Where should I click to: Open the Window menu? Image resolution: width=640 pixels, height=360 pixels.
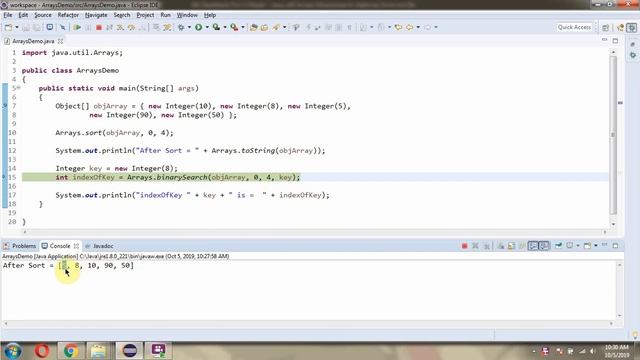[187, 15]
